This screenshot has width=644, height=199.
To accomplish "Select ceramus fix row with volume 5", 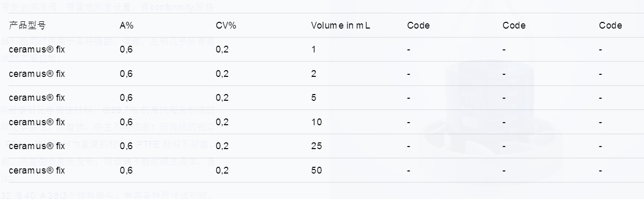I will 322,98.
